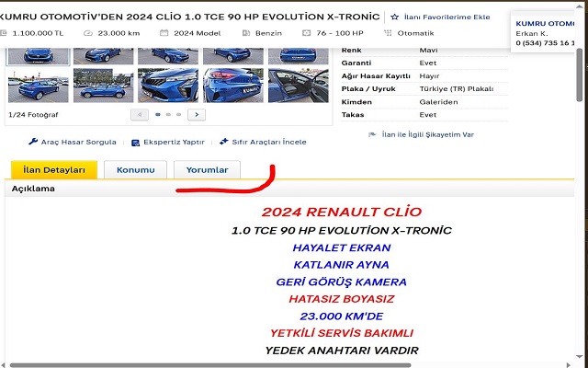
Task: Click the star icon to favorite listing
Action: click(394, 17)
